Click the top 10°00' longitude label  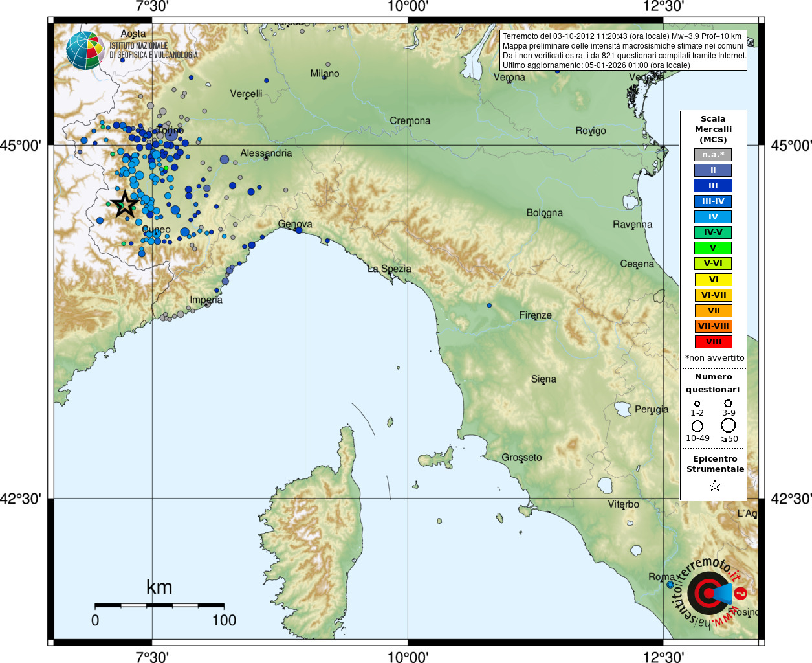408,6
